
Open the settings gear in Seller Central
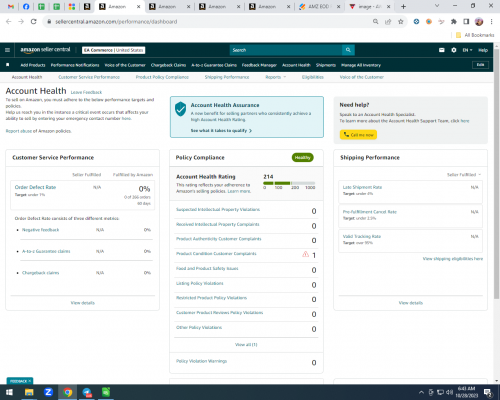pyautogui.click(x=454, y=50)
